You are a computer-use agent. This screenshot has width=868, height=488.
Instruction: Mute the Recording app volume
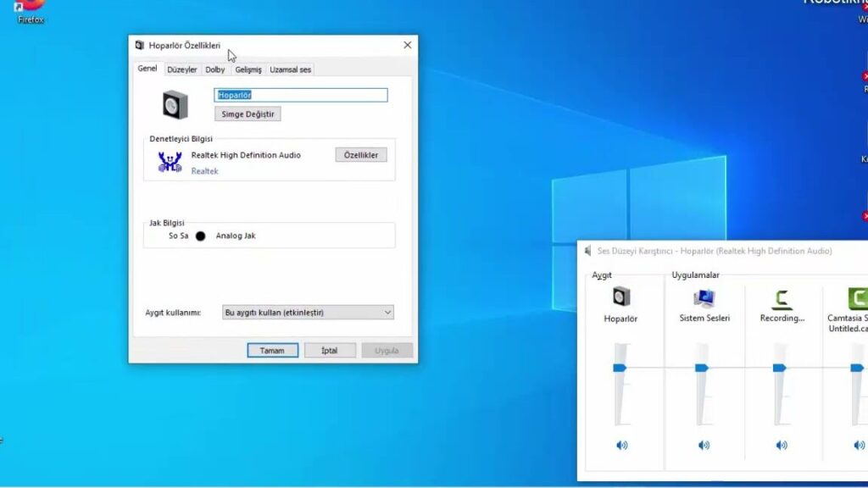[x=782, y=445]
